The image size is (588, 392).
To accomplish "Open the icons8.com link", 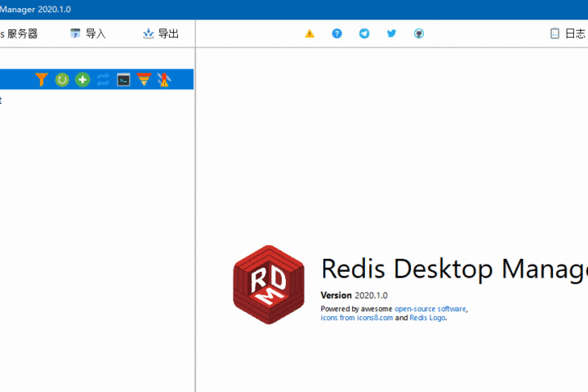I will (x=369, y=318).
